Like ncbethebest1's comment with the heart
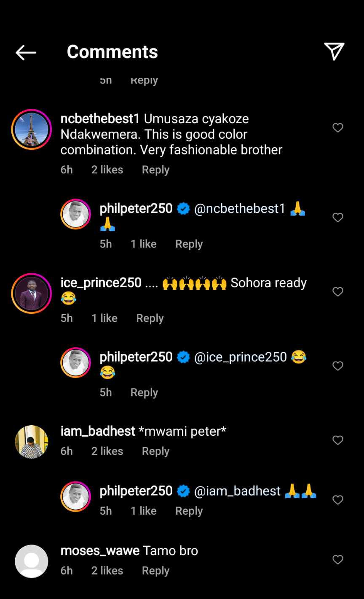This screenshot has width=364, height=599. coord(338,128)
